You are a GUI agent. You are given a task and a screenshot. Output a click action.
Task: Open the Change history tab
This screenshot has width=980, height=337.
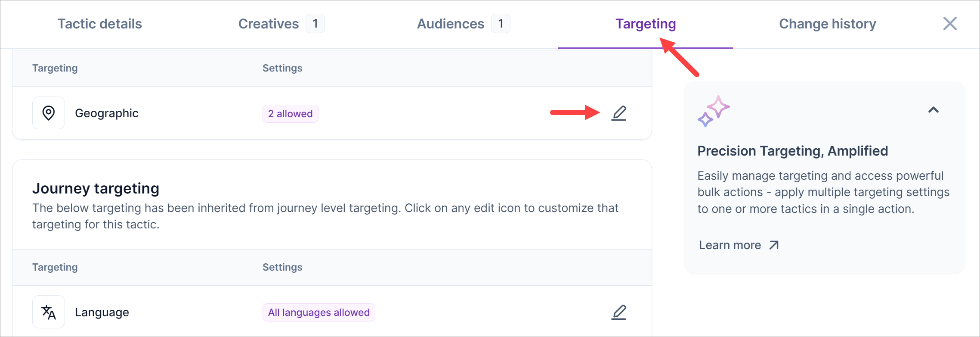point(827,24)
